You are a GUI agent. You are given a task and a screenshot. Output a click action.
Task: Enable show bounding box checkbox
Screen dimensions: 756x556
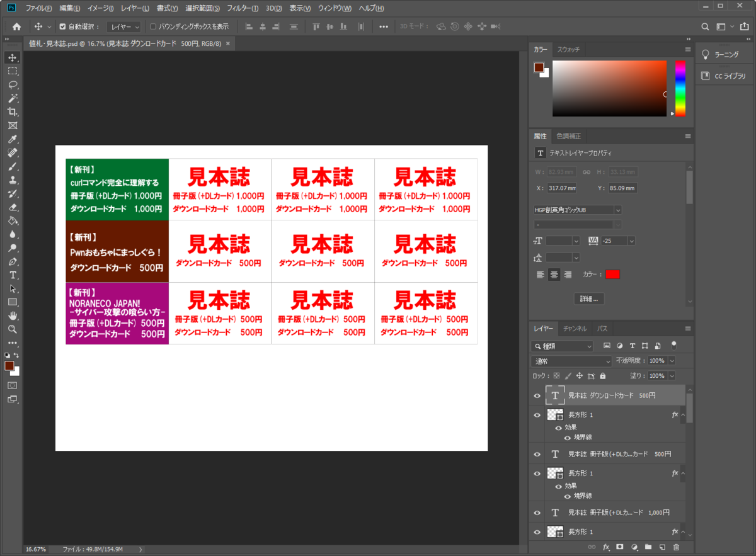[153, 26]
